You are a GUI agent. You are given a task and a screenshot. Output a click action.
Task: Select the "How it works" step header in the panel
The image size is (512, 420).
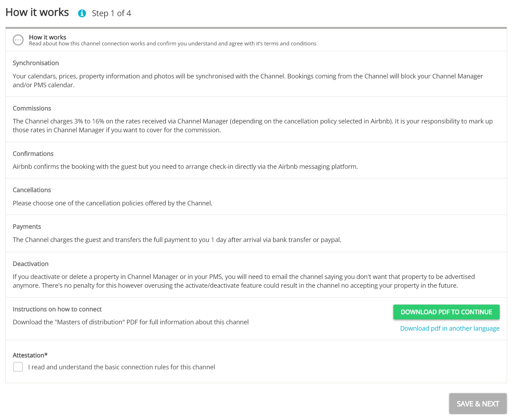48,37
